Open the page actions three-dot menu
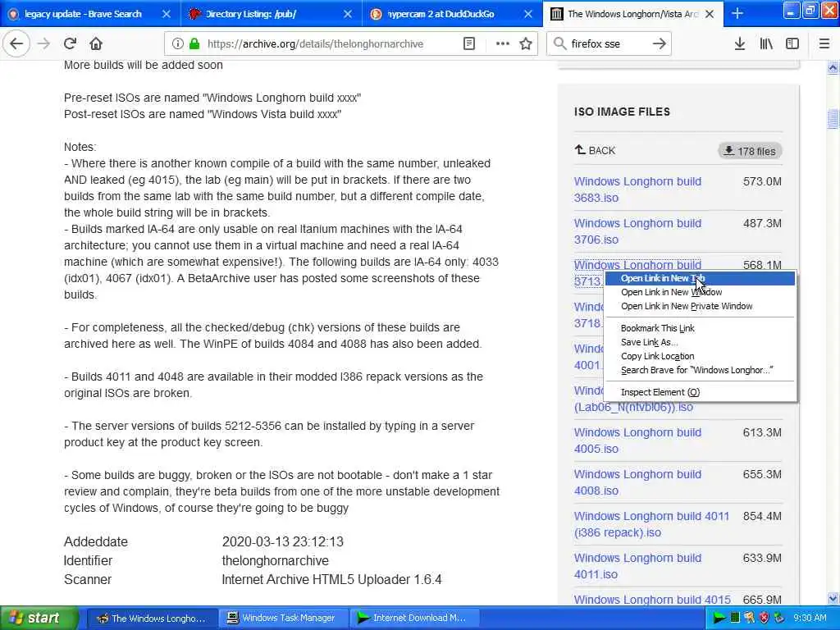Screen dimensions: 840x630 pos(503,44)
